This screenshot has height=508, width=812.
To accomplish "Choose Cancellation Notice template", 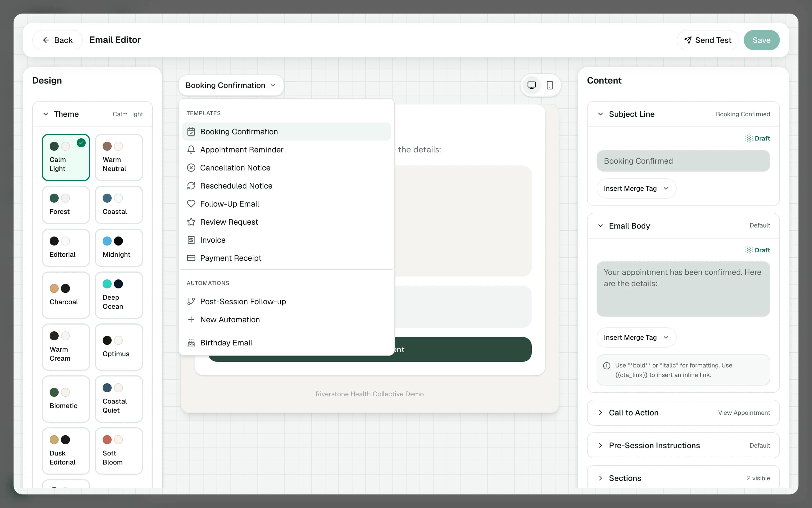I will (x=286, y=168).
